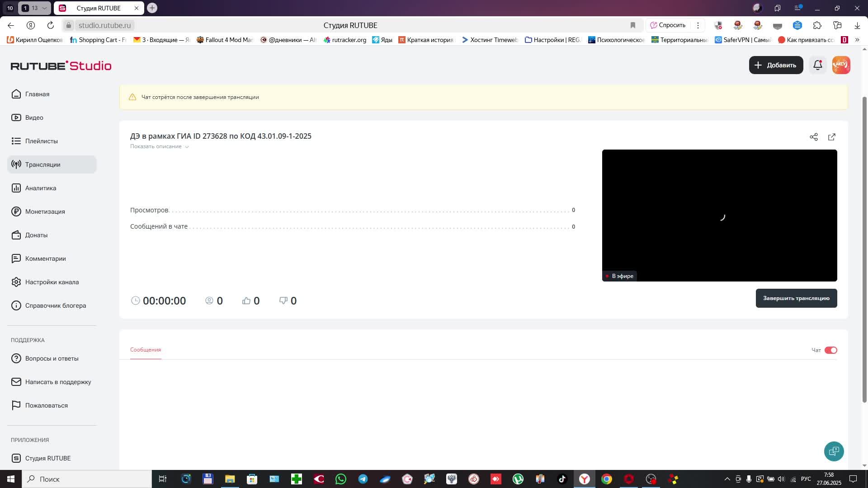Click the Добавить button
Screen dimensions: 868x488
coord(776,65)
